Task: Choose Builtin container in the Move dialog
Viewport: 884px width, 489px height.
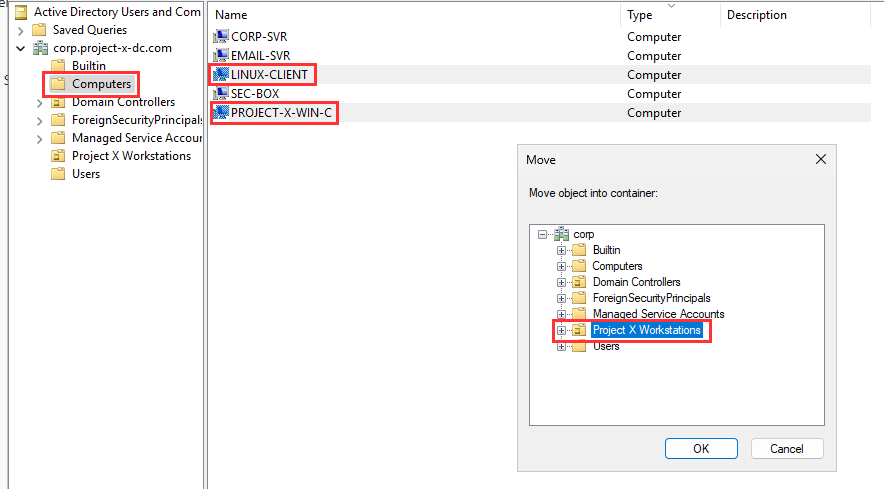Action: pyautogui.click(x=606, y=250)
